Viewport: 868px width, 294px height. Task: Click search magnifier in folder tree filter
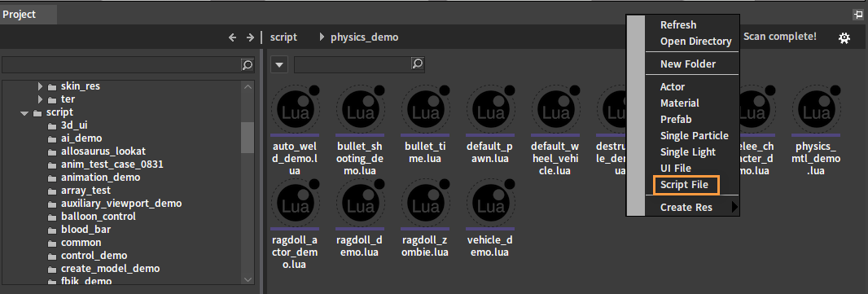pos(248,65)
